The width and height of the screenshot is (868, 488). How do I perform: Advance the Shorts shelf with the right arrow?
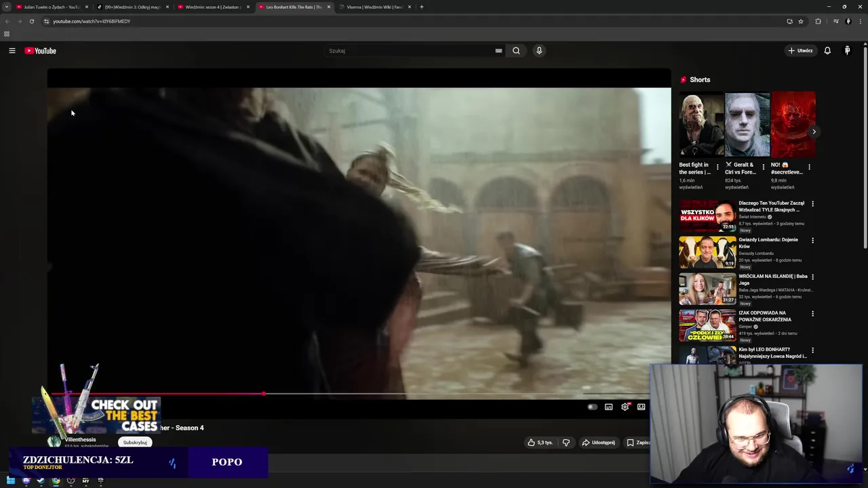coord(814,131)
